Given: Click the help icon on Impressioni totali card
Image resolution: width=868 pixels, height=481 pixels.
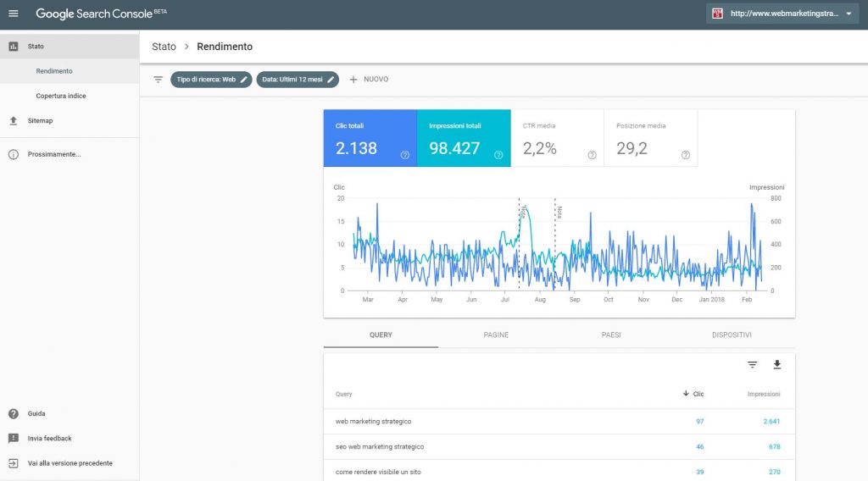Looking at the screenshot, I should pyautogui.click(x=498, y=155).
